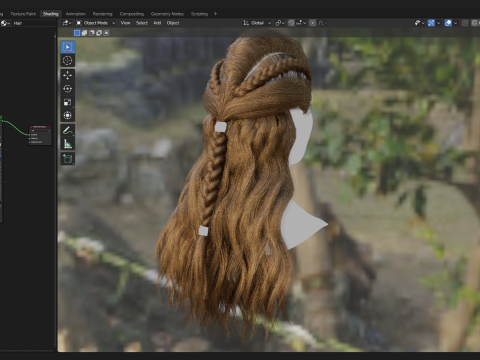
Task: Select the Material Output node header
Action: (x=40, y=127)
